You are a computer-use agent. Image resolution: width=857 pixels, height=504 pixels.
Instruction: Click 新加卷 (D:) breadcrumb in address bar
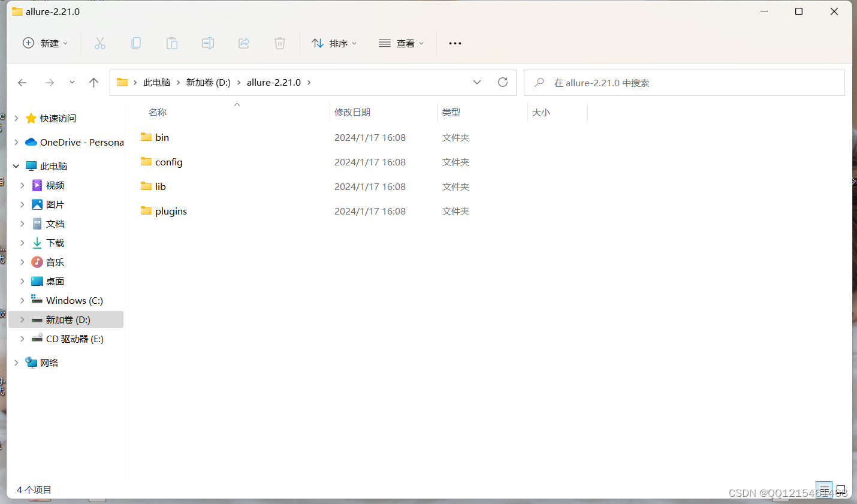point(208,83)
